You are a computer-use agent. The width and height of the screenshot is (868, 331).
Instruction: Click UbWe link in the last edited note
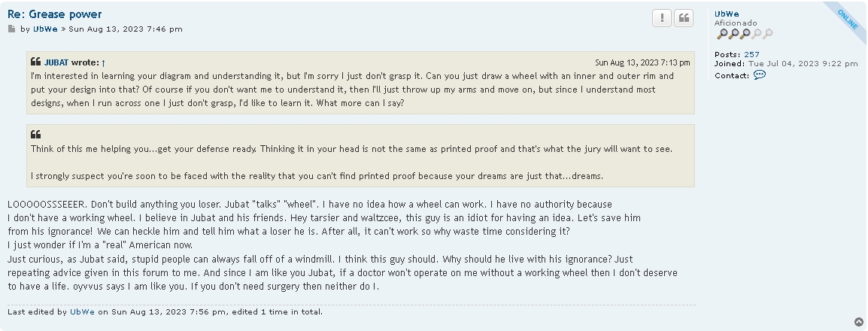pyautogui.click(x=83, y=311)
